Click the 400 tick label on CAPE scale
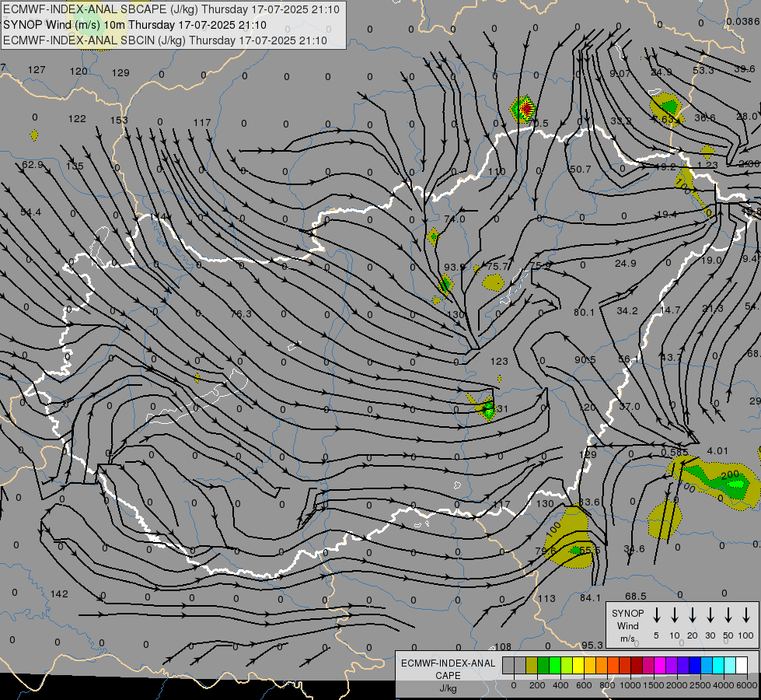The width and height of the screenshot is (761, 700). (560, 685)
